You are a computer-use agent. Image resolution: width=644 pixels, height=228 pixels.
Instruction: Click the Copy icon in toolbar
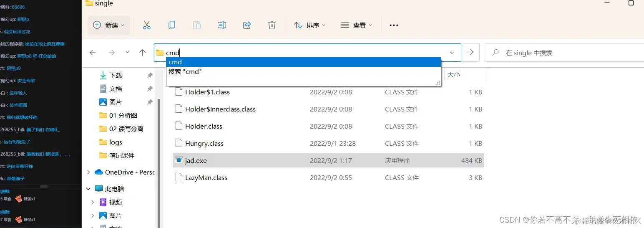172,25
